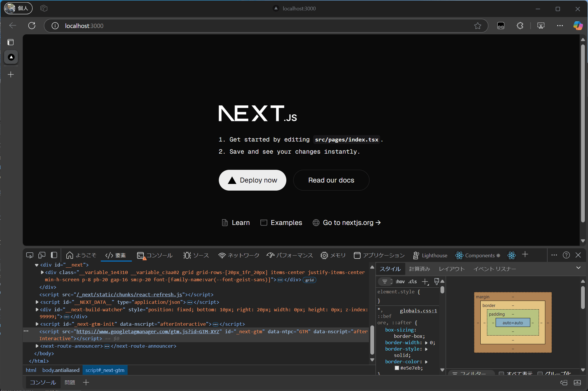Screen dimensions: 588x391
Task: Check the すべて表示 checkbox
Action: tap(501, 374)
